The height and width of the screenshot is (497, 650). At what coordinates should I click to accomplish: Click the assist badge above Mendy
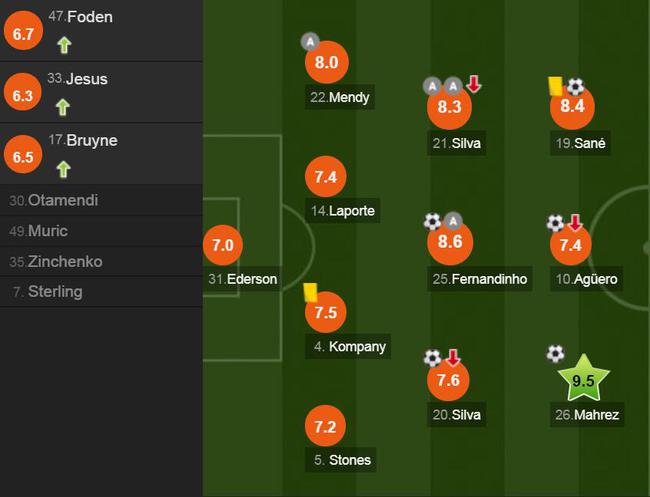(310, 41)
